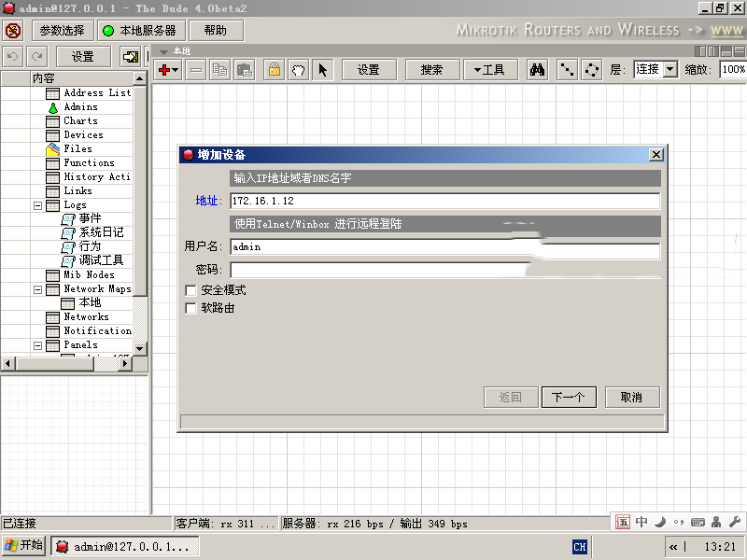Viewport: 747px width, 560px height.
Task: Click the export icon next to left 设置
Action: click(130, 57)
